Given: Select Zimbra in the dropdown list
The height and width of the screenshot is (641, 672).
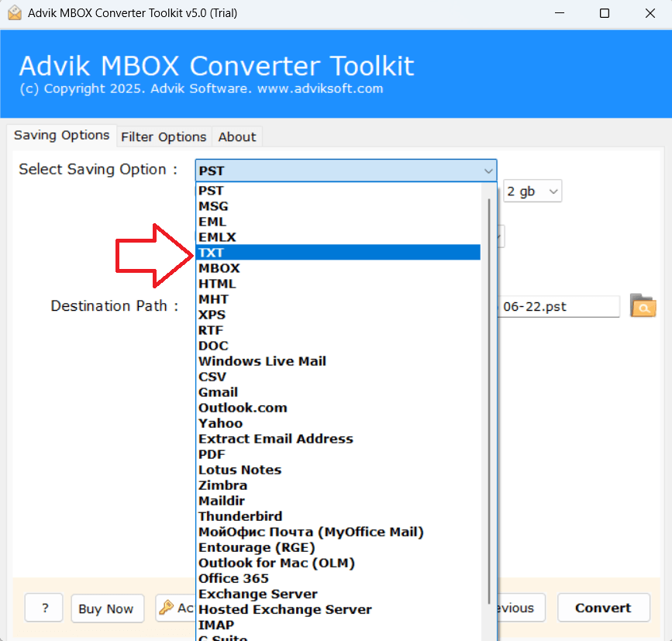Looking at the screenshot, I should point(338,485).
